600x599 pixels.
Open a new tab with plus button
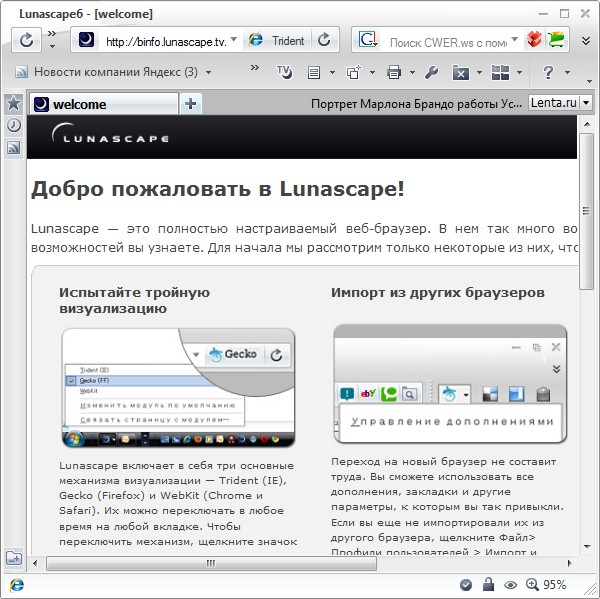(x=190, y=103)
